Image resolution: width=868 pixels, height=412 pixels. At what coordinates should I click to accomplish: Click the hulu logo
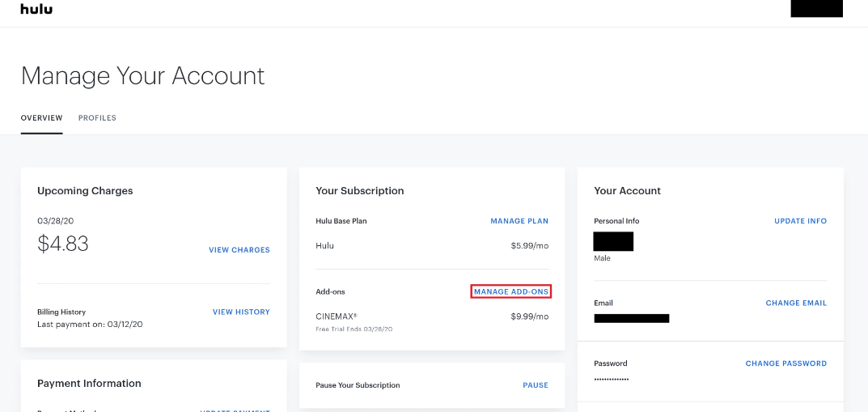(36, 9)
